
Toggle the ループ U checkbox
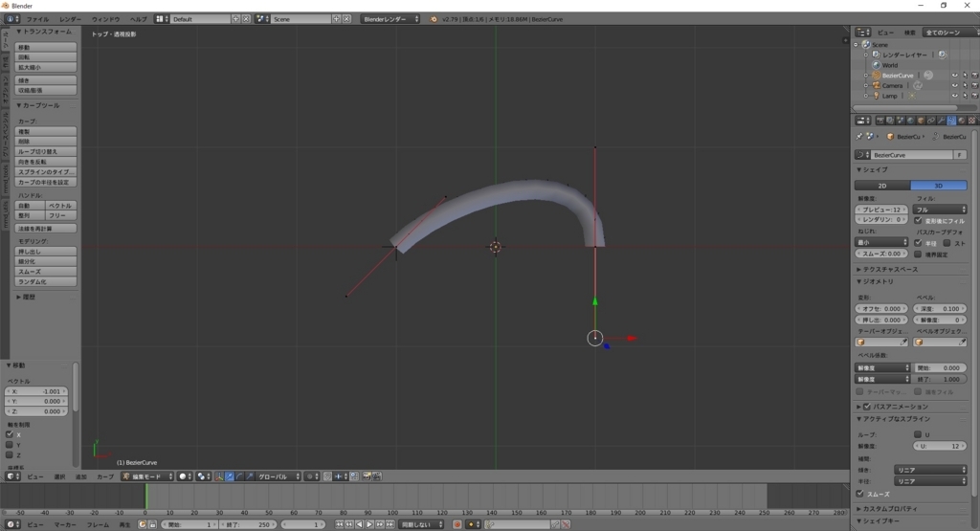point(918,434)
